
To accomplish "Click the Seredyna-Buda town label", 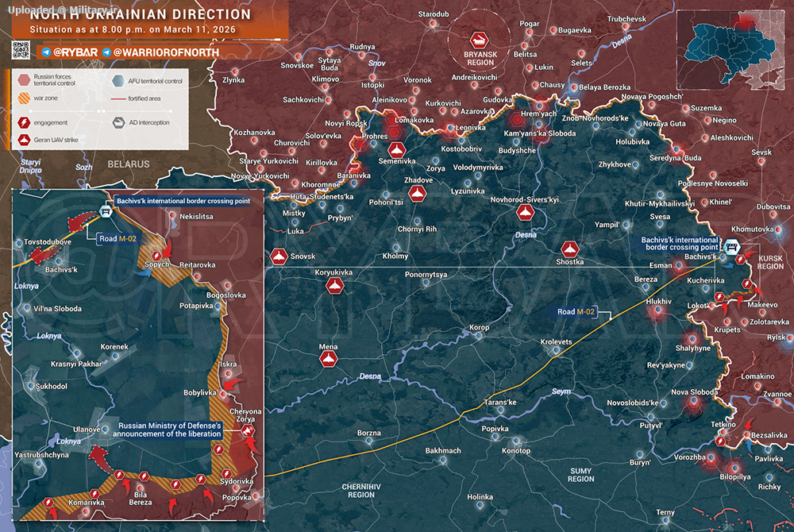I will [675, 158].
